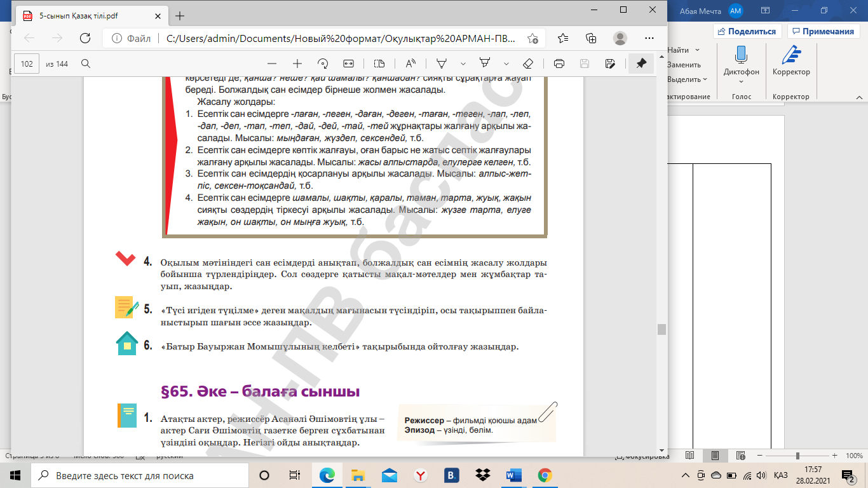Rotate the PDF page
868x488 pixels.
point(323,64)
